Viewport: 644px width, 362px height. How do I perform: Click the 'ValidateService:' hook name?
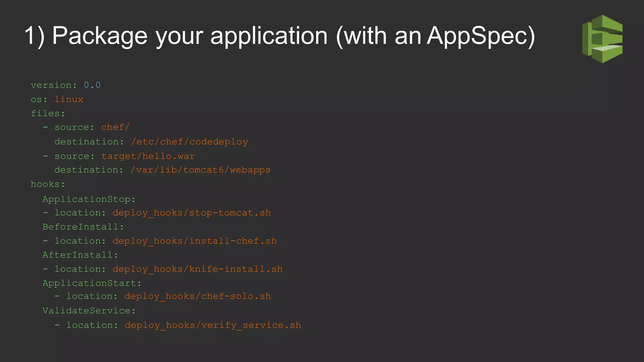point(89,311)
